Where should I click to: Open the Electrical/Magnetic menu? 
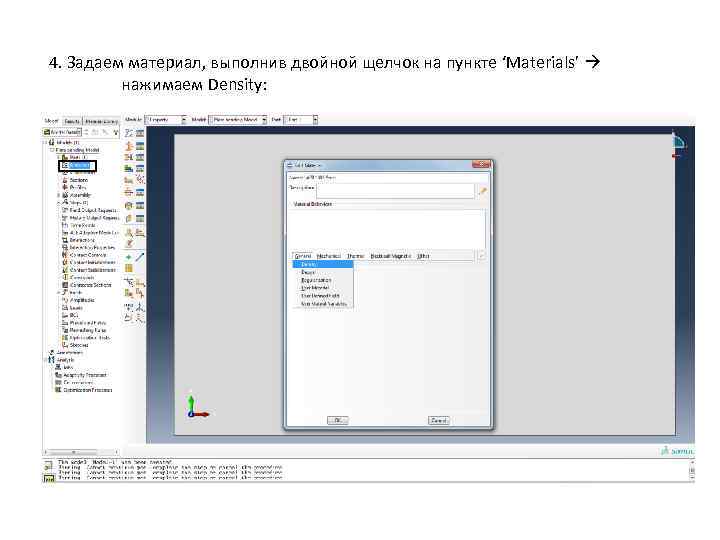point(390,256)
